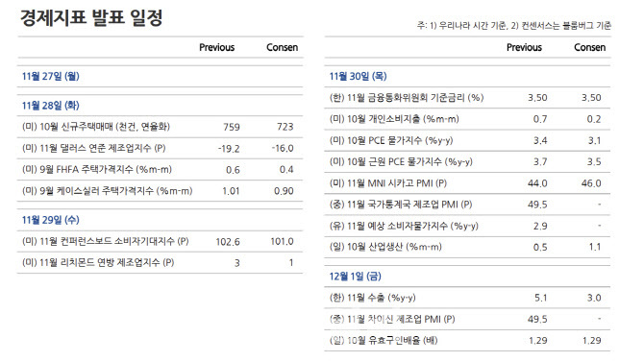
Task: Select the 11월 30일 (목) date header
Action: coord(358,76)
